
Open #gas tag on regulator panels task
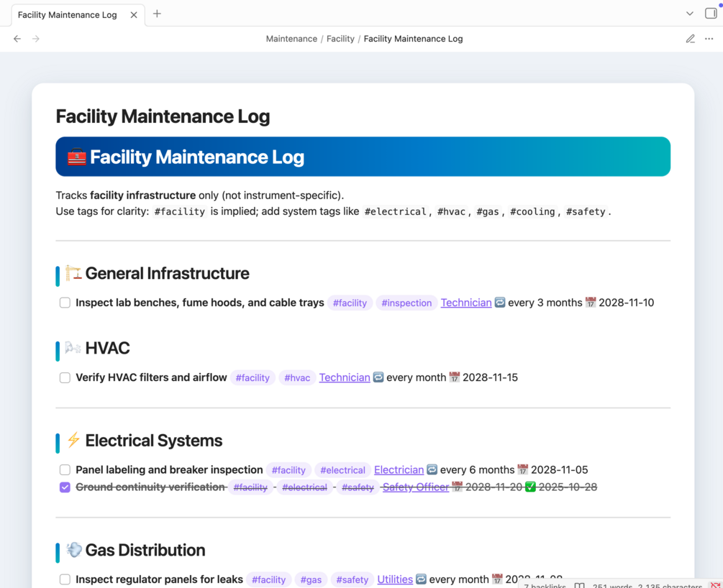point(312,579)
